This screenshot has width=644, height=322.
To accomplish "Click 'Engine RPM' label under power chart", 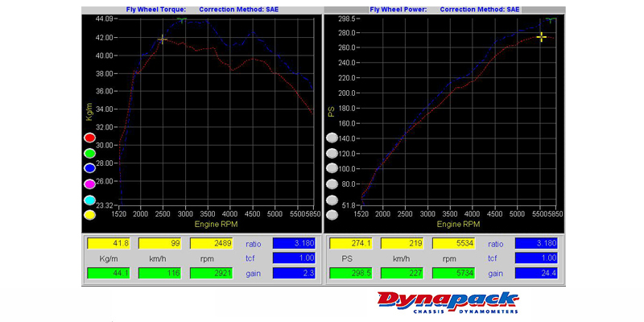I will click(458, 225).
